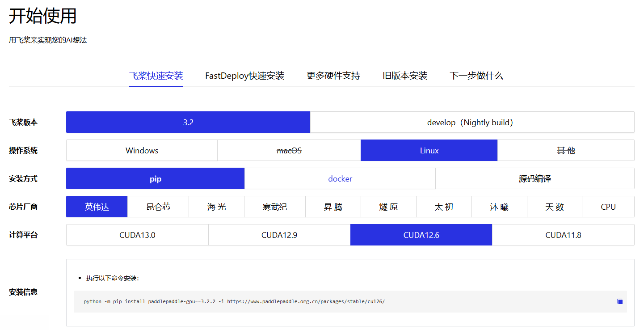Screen dimensions: 644x330
Task: Click the 执行以下命令安装 instruction text
Action: (x=113, y=278)
